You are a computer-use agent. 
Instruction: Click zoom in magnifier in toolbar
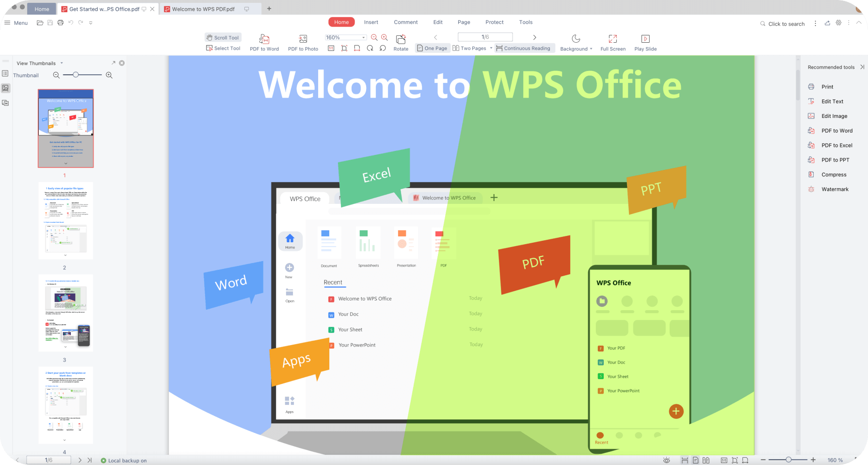coord(385,37)
